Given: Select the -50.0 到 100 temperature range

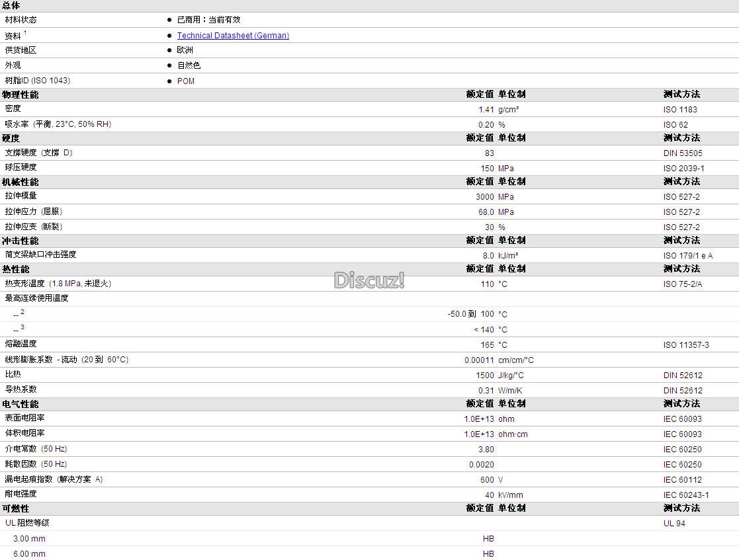Looking at the screenshot, I should [471, 313].
